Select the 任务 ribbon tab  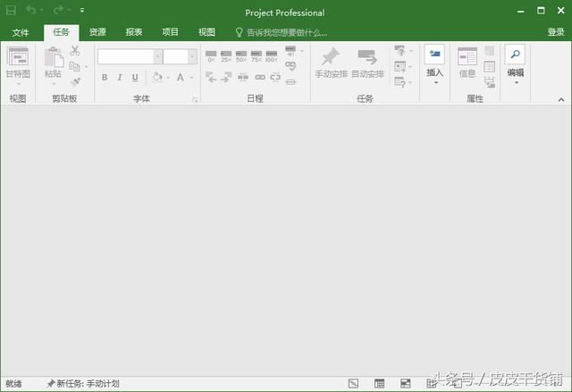tap(61, 32)
